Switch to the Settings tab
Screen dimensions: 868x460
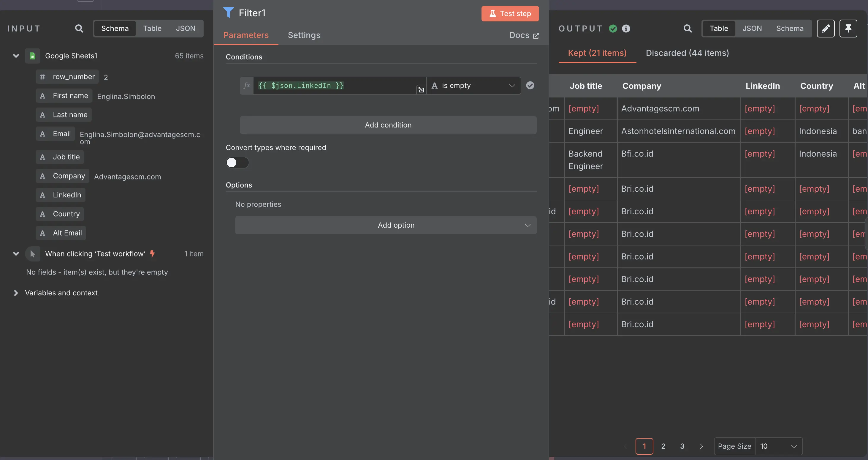[304, 35]
